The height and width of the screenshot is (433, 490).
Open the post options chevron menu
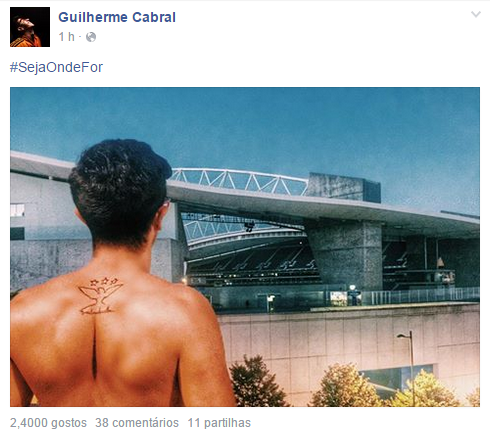point(476,14)
